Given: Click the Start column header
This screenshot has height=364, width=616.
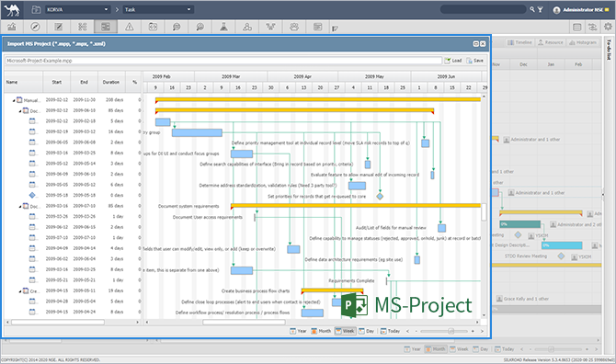Looking at the screenshot, I should (x=57, y=82).
